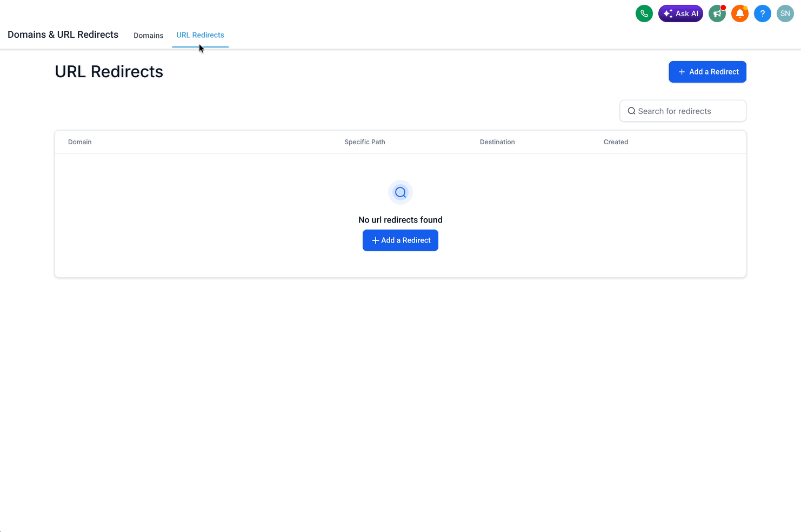Click the Specific Path column header
801x532 pixels.
coord(365,142)
